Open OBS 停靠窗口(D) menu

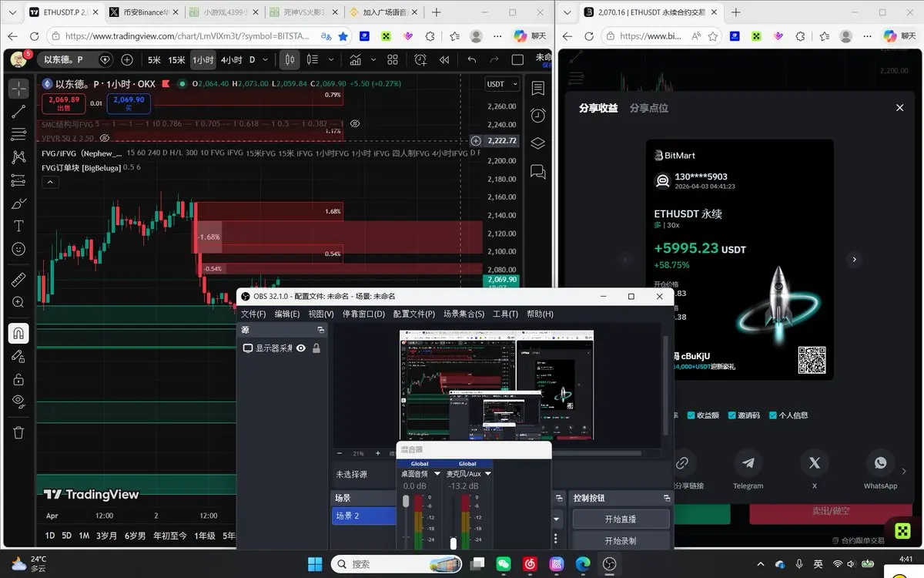tap(363, 314)
